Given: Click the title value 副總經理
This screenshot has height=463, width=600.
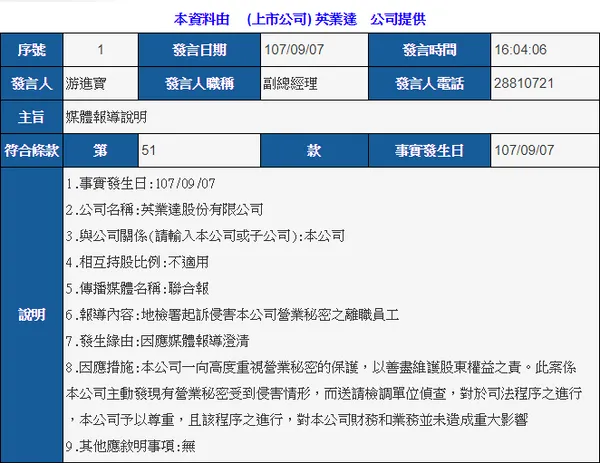Looking at the screenshot, I should tap(290, 83).
